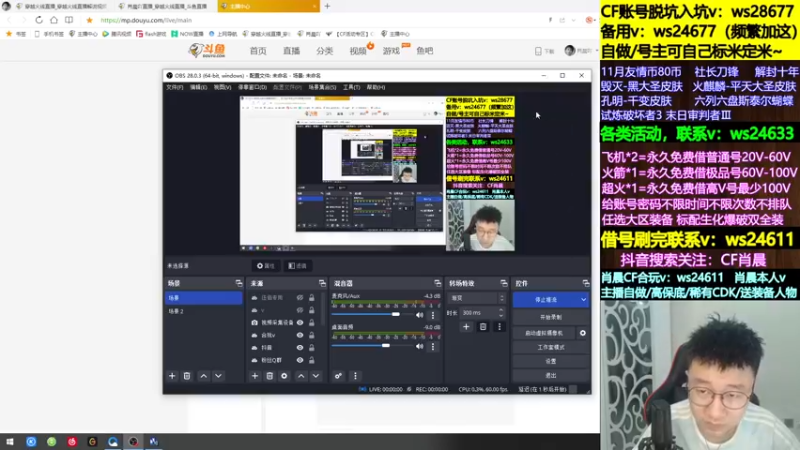
Task: Show the hidden v source via its eye
Action: (300, 310)
